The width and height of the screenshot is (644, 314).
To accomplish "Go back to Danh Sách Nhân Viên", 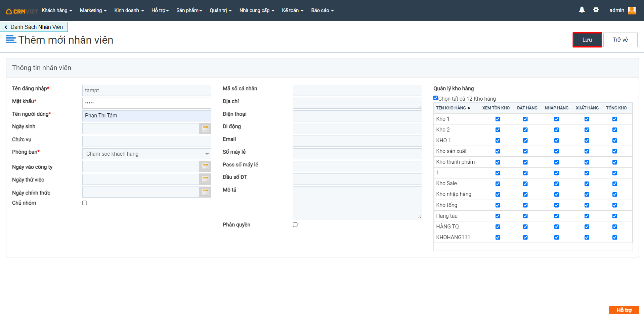I will pos(34,27).
